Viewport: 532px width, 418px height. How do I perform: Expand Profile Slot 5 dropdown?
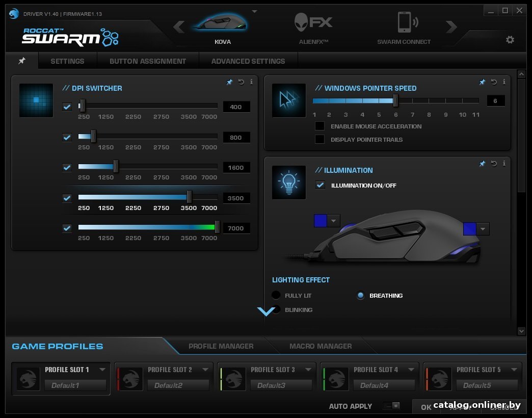(x=514, y=369)
